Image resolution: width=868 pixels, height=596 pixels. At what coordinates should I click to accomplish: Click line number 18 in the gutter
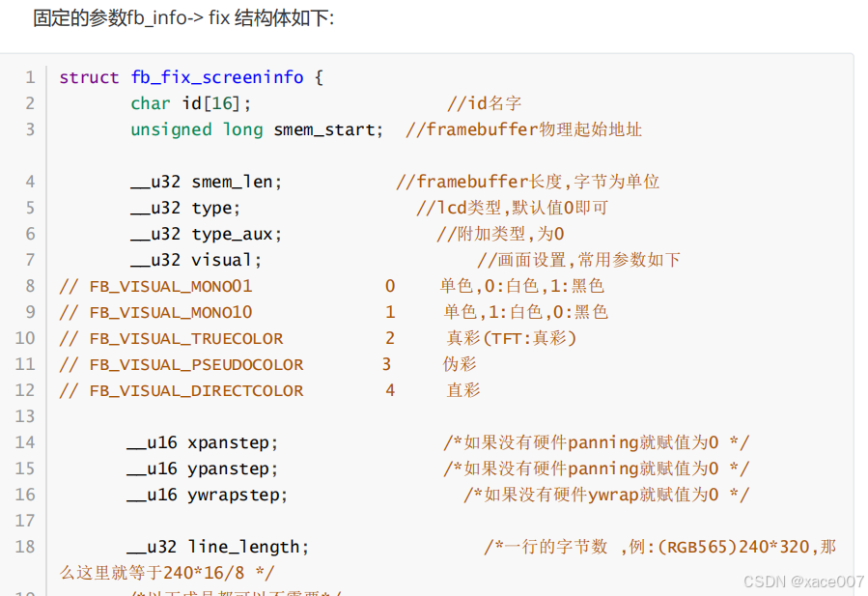[x=25, y=547]
